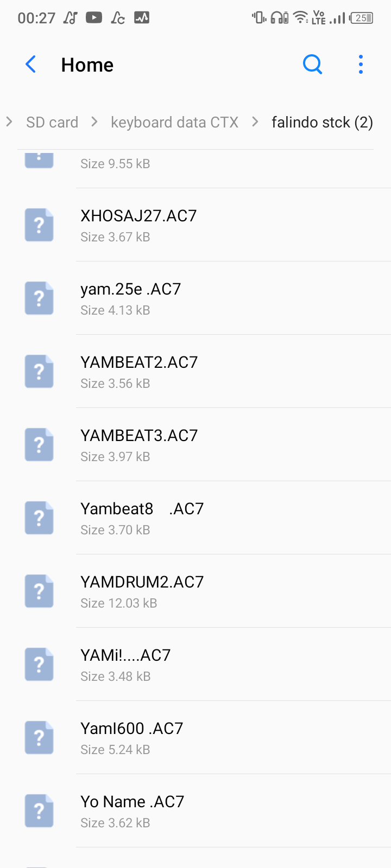Screen dimensions: 391x868
Task: Tap the Yo Name .AC7 file icon
Action: coord(39,811)
